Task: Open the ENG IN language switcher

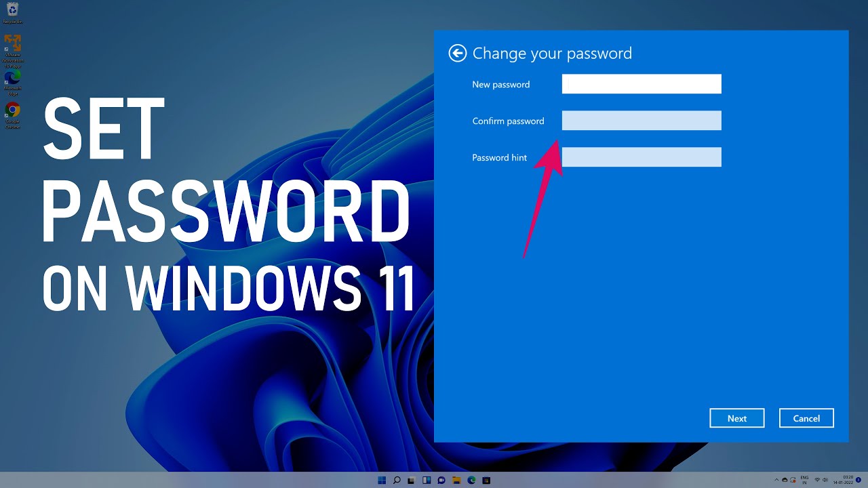Action: tap(804, 480)
